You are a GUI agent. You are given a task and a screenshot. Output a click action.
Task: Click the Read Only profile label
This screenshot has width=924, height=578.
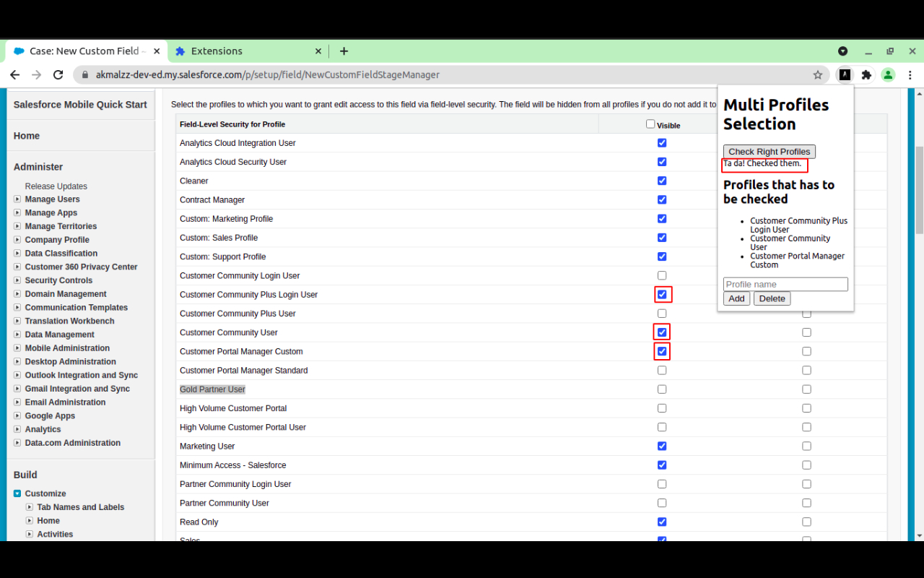click(x=199, y=522)
